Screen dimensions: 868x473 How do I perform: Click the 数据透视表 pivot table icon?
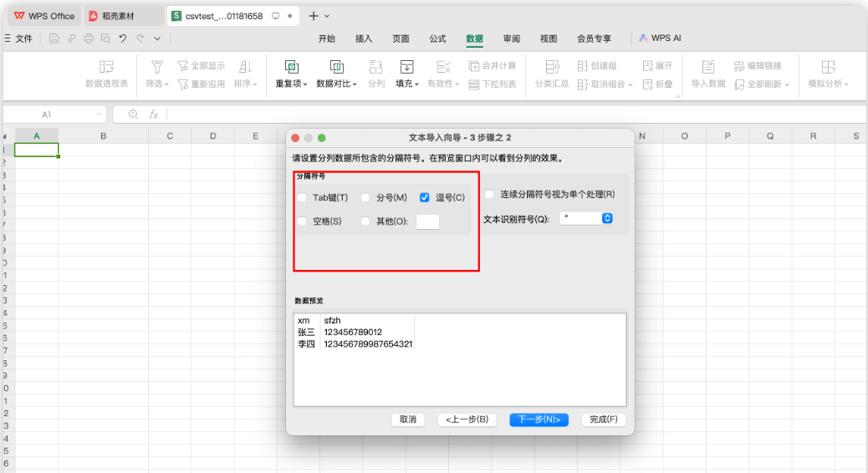pos(106,68)
